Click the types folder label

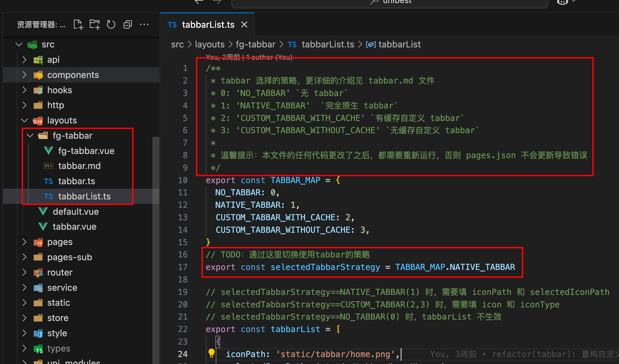point(59,348)
